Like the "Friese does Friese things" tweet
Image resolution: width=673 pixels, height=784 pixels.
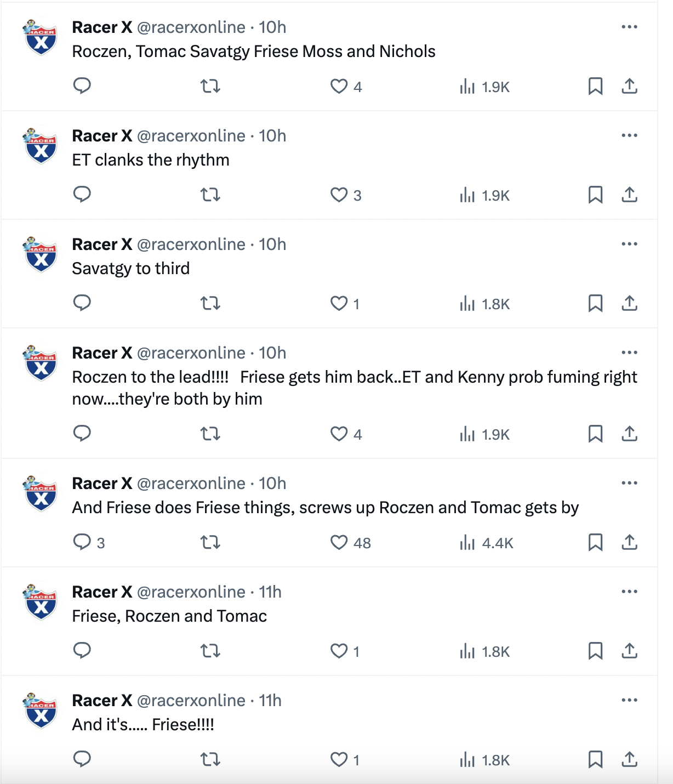coord(339,542)
